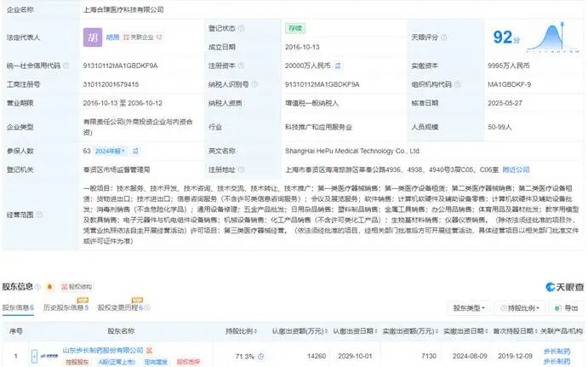Click the 50-99人 staff size value
Screen dimensions: 588x367
(500, 127)
